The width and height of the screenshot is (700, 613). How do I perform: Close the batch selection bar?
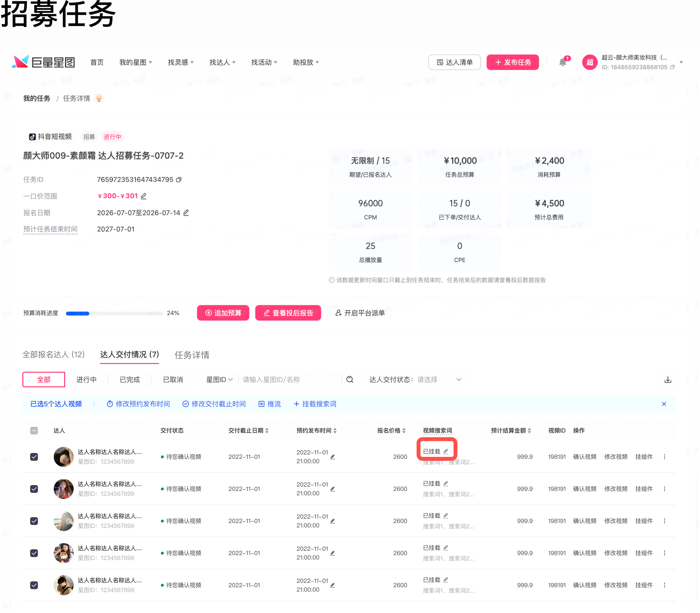pyautogui.click(x=664, y=404)
